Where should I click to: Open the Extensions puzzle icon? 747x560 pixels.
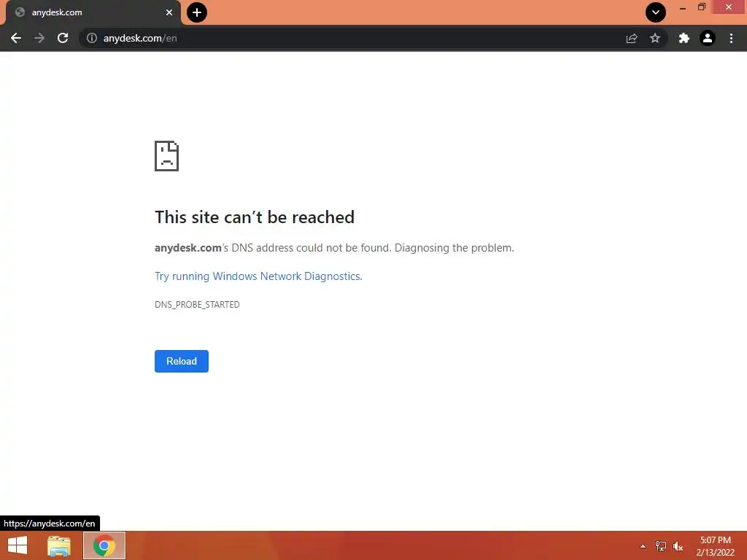click(684, 38)
